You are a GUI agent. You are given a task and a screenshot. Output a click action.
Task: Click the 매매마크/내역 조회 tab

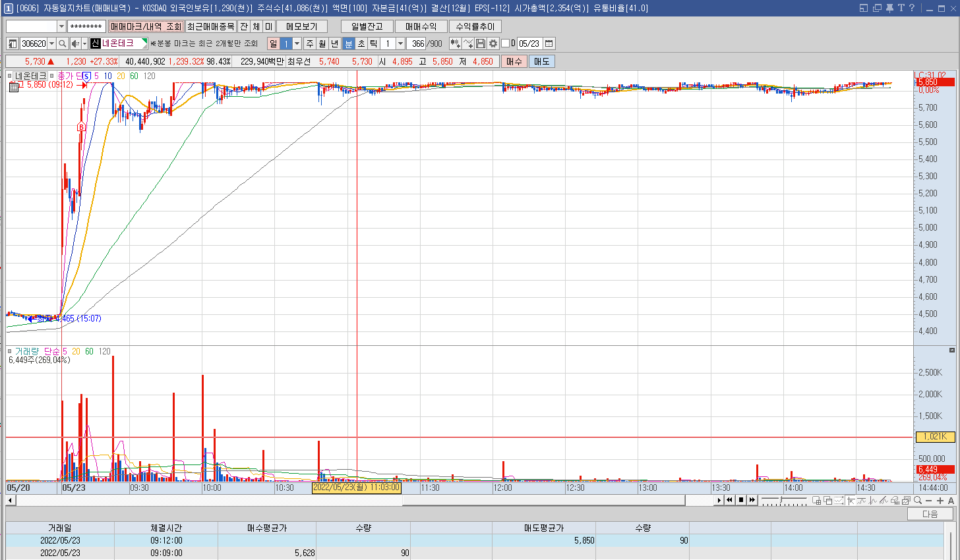coord(146,26)
